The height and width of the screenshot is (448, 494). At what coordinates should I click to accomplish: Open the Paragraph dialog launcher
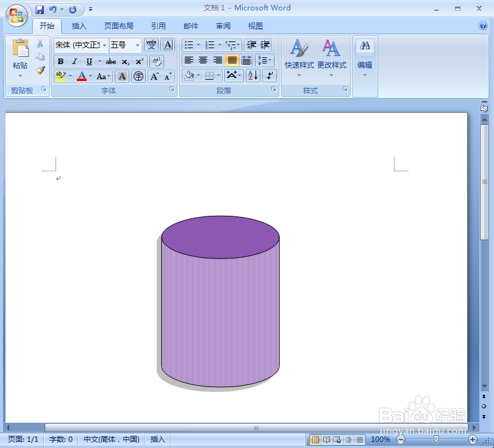pyautogui.click(x=274, y=90)
